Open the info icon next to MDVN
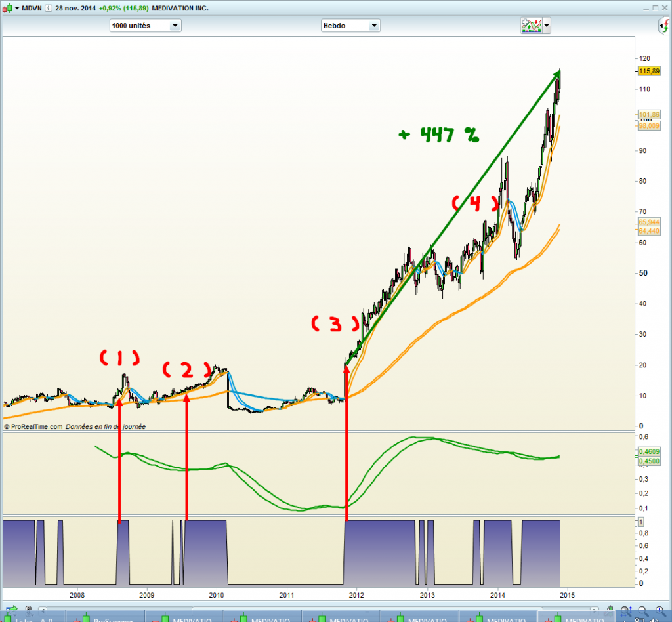Screen dimensions: 672x622 [49, 8]
